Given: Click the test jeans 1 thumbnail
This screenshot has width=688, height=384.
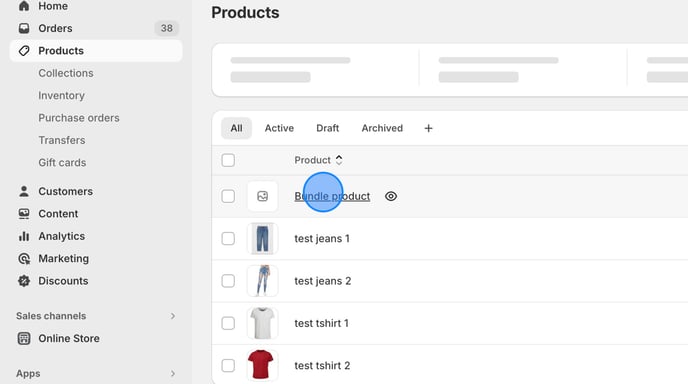Looking at the screenshot, I should pos(262,239).
